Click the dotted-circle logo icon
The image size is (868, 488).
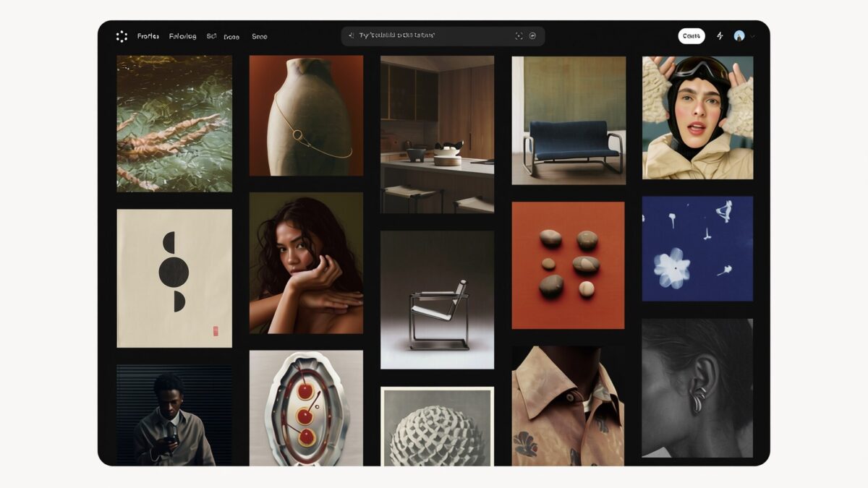point(122,36)
